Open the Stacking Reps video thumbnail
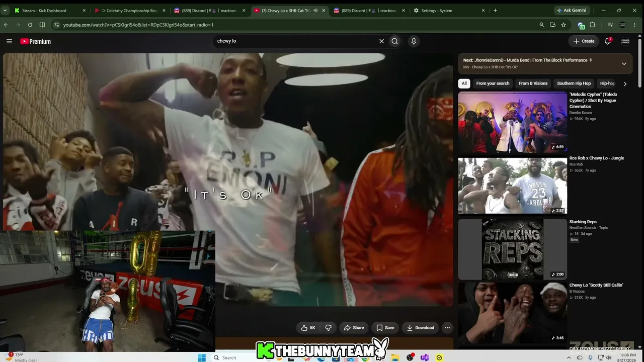Screen dimensions: 644x362 [x=512, y=249]
